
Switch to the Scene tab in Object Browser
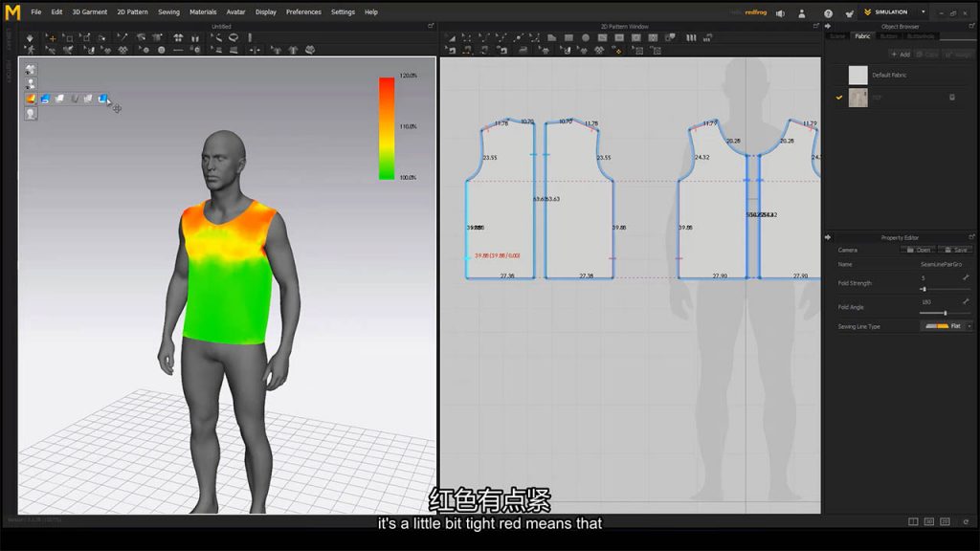[837, 36]
